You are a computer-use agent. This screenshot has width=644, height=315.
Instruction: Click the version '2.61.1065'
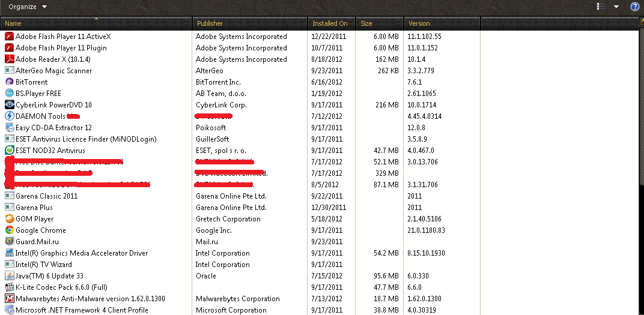pos(422,94)
